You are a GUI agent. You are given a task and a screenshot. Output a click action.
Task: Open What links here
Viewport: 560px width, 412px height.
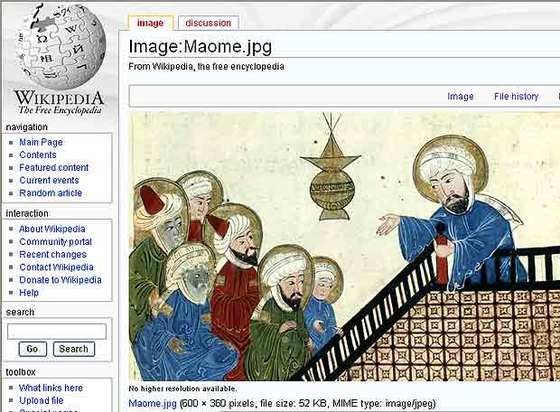[x=51, y=388]
